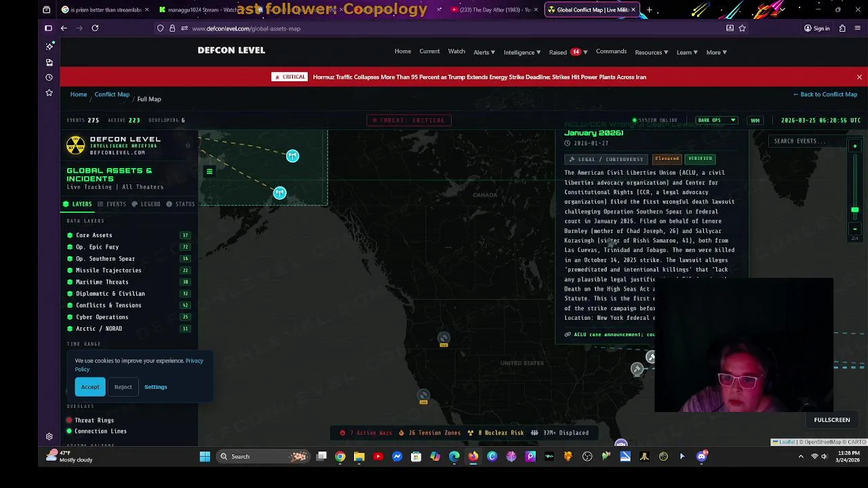Switch to the Layers tab

click(x=77, y=204)
